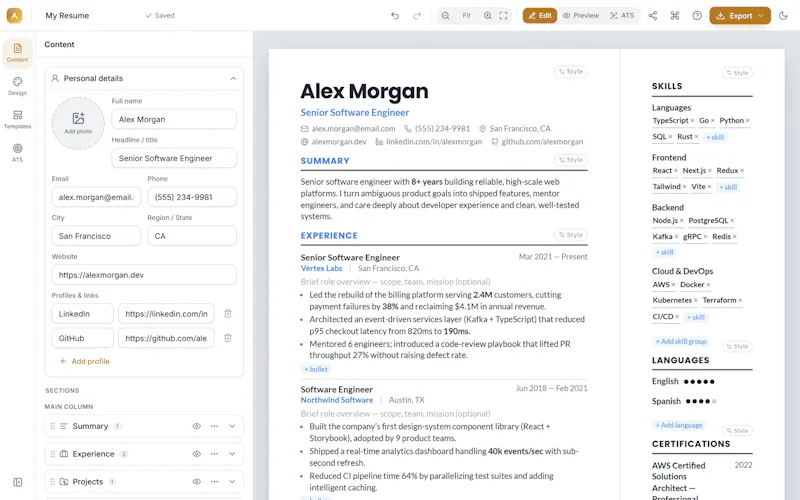Switch to ATS sidebar tab
Viewport: 800px width, 500px height.
(x=17, y=153)
